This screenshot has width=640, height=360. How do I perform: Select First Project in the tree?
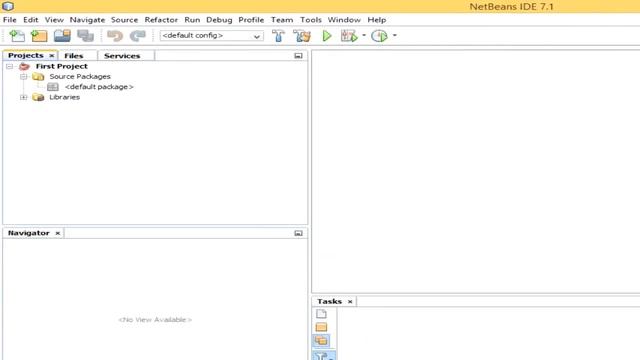[62, 66]
